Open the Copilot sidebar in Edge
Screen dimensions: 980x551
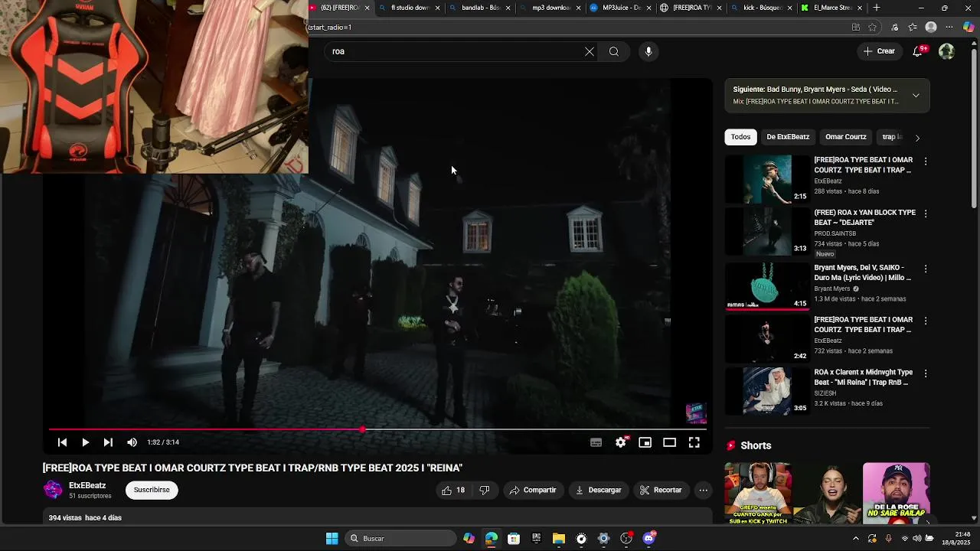point(969,27)
